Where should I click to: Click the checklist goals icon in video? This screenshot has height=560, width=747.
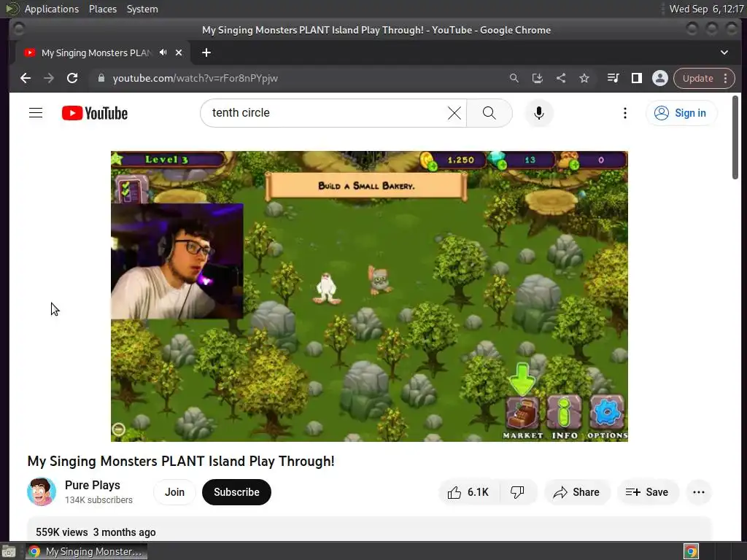tap(130, 190)
